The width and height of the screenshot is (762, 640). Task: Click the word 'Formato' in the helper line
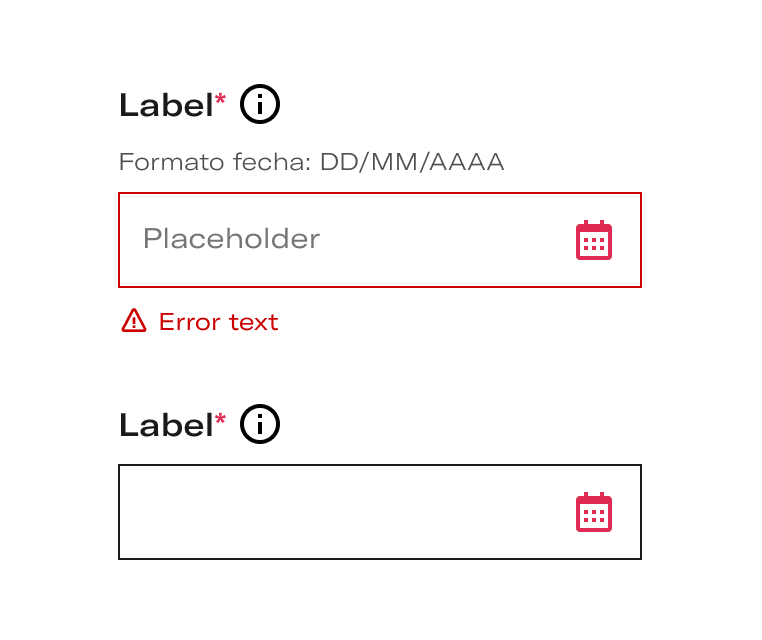tap(172, 162)
